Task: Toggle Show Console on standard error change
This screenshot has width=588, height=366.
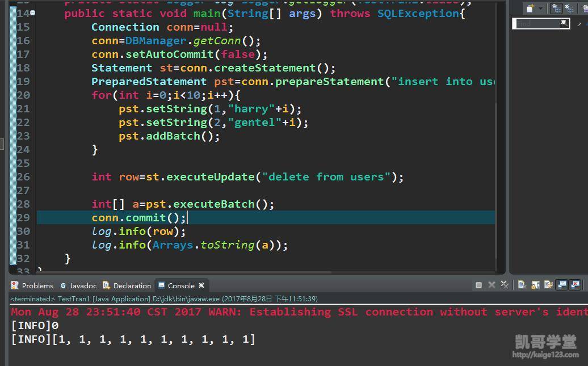Action: 575,285
